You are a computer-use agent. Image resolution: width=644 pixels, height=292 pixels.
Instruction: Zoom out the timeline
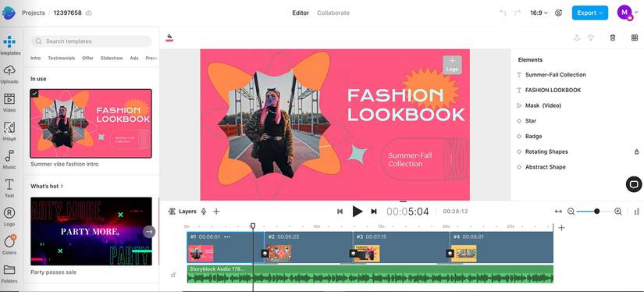(571, 212)
